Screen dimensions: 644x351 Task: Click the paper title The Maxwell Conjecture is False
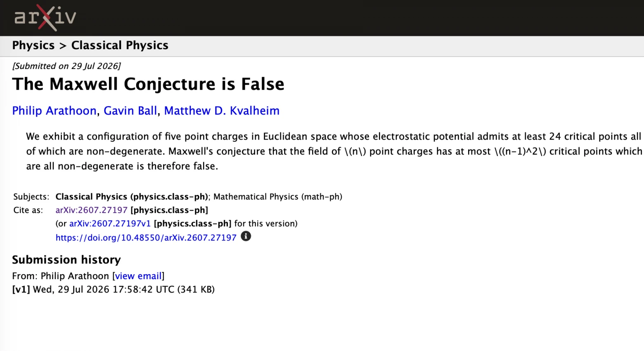pos(148,84)
